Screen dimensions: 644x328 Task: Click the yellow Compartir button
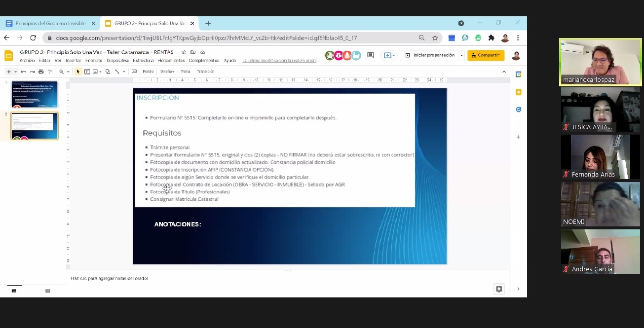(486, 55)
